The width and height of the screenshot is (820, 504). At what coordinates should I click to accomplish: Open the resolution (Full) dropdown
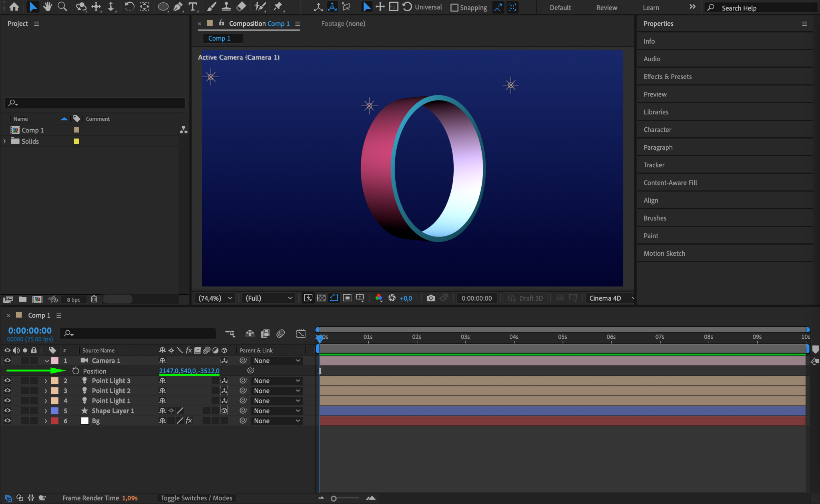269,298
